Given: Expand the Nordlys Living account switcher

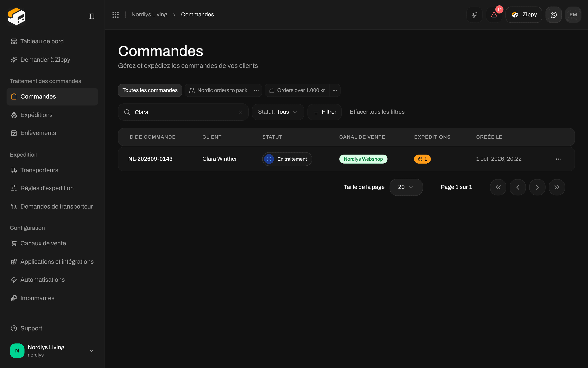Looking at the screenshot, I should click(52, 351).
